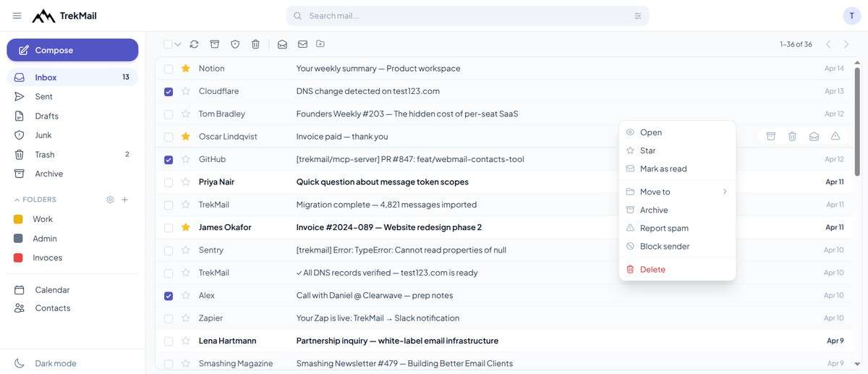Open the user avatar T menu
Screen dimensions: 868x374
coord(851,16)
